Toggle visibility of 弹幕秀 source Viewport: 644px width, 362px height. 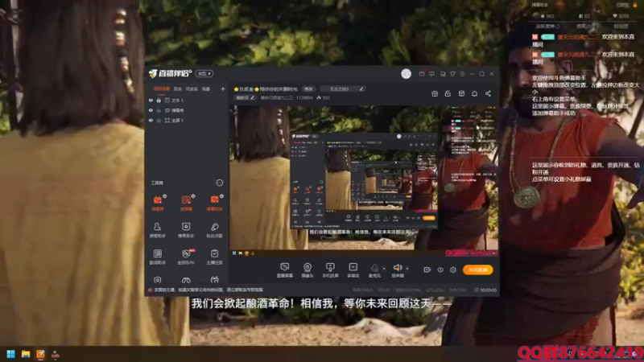point(151,110)
